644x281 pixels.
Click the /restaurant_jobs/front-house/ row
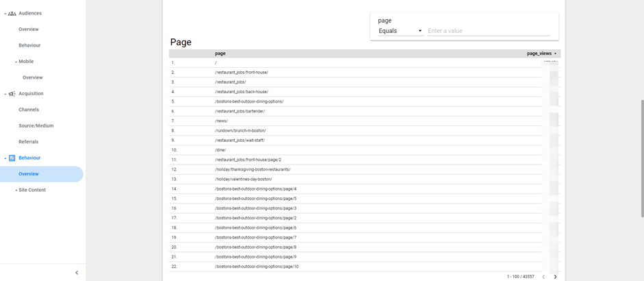click(242, 73)
